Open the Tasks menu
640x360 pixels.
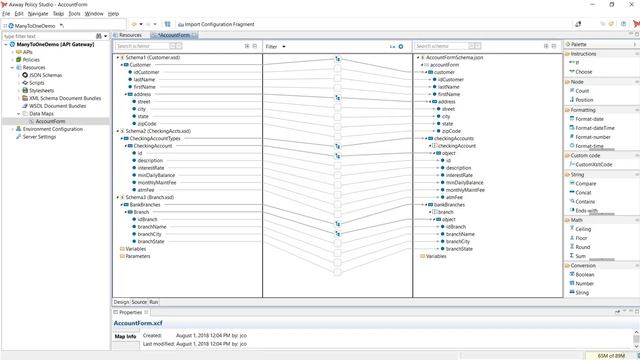(58, 13)
